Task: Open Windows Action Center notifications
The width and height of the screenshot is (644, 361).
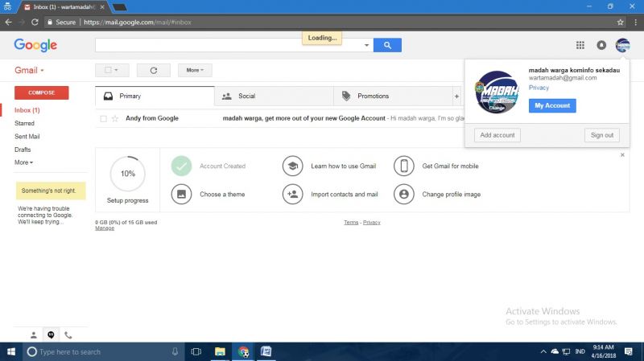Action: click(x=629, y=351)
